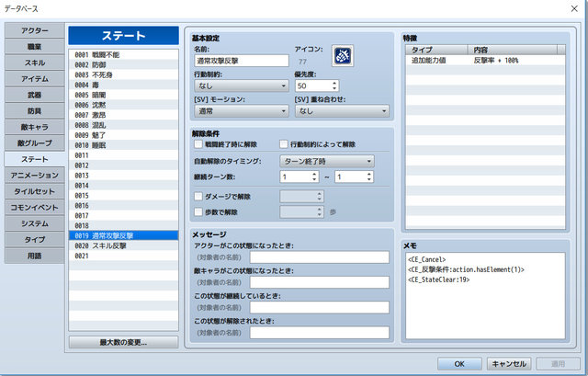Viewport: 588px width, 376px height.
Task: Open the タイルセット tab
Action: point(35,191)
